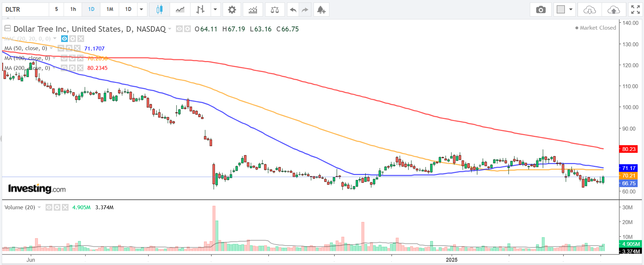Switch to the area/line chart type icon

pyautogui.click(x=180, y=10)
